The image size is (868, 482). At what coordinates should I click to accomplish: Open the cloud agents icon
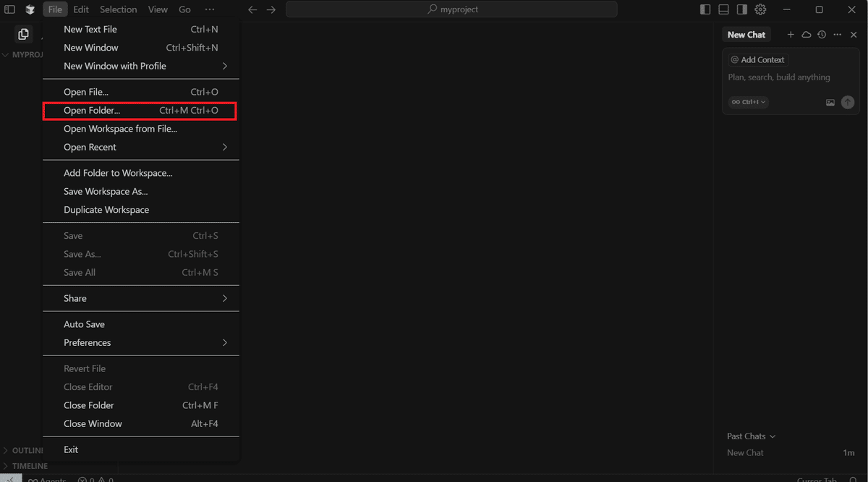806,34
